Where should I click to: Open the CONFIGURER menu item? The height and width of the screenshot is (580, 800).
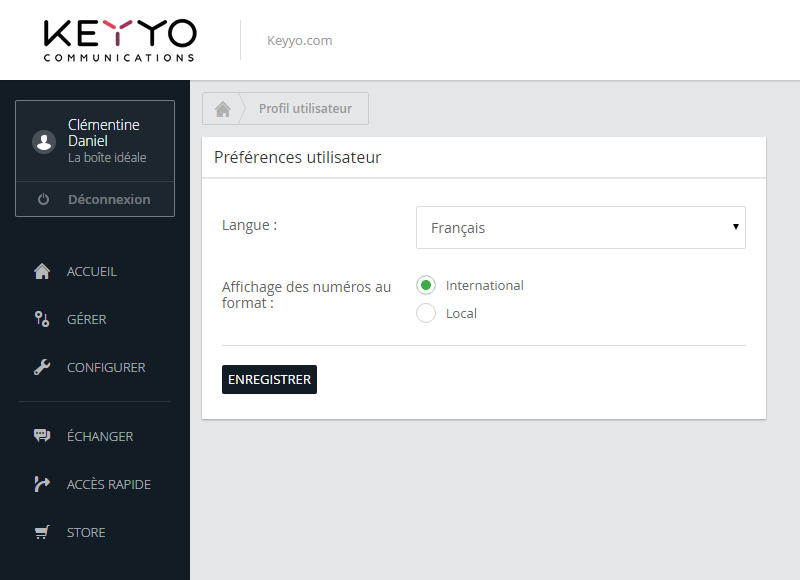[x=106, y=367]
